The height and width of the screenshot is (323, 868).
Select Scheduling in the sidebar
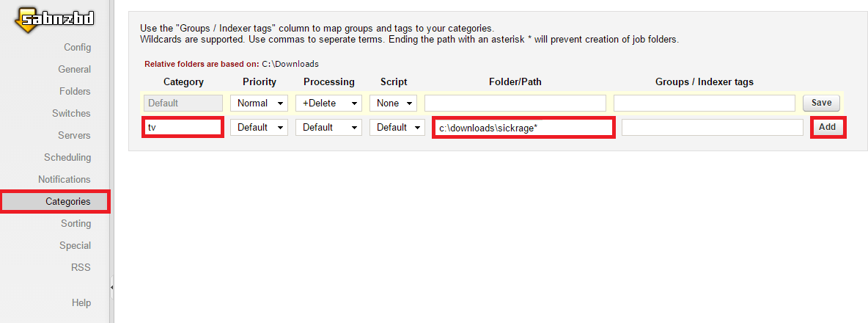tap(67, 158)
